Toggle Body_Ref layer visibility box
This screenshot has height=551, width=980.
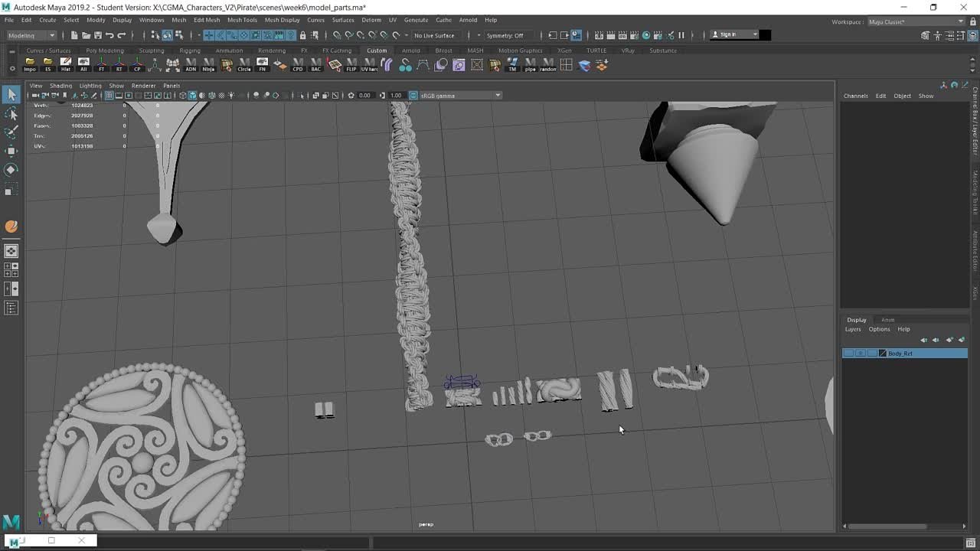[x=848, y=354]
